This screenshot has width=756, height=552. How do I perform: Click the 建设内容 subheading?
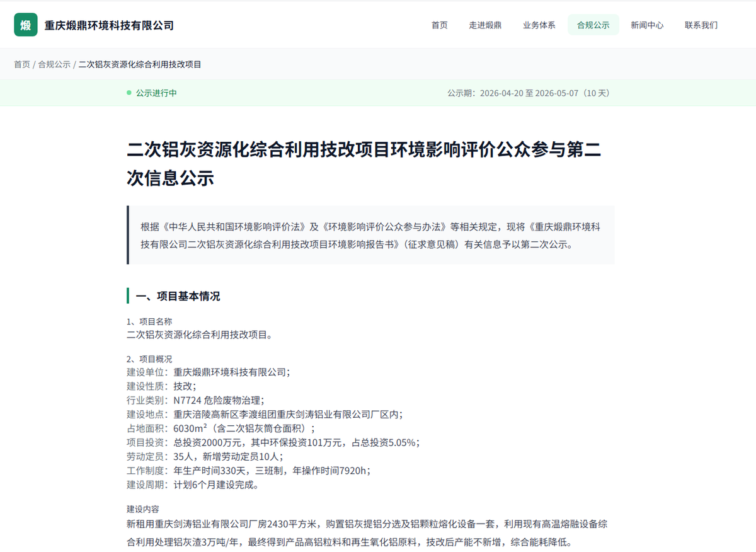[143, 509]
